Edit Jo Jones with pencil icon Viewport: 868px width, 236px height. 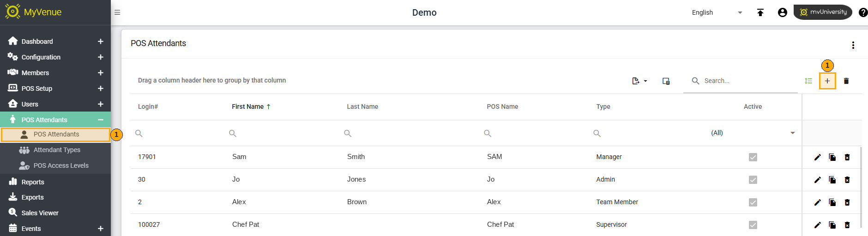coord(818,180)
